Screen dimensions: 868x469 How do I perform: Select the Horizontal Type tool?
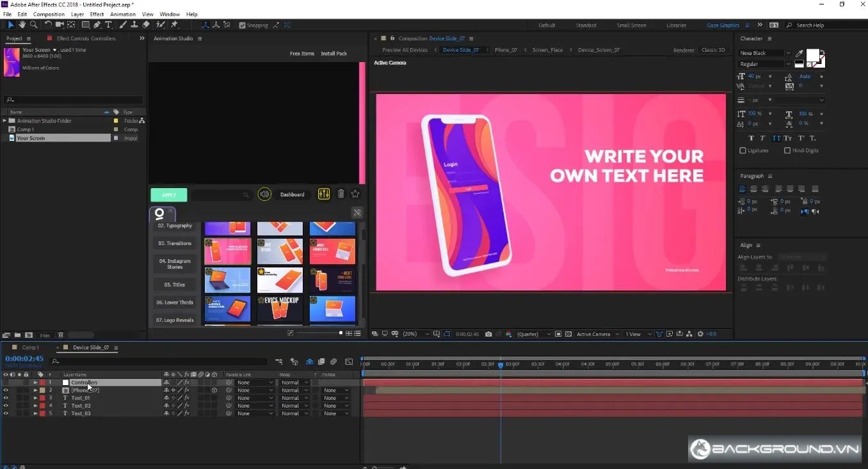point(108,25)
